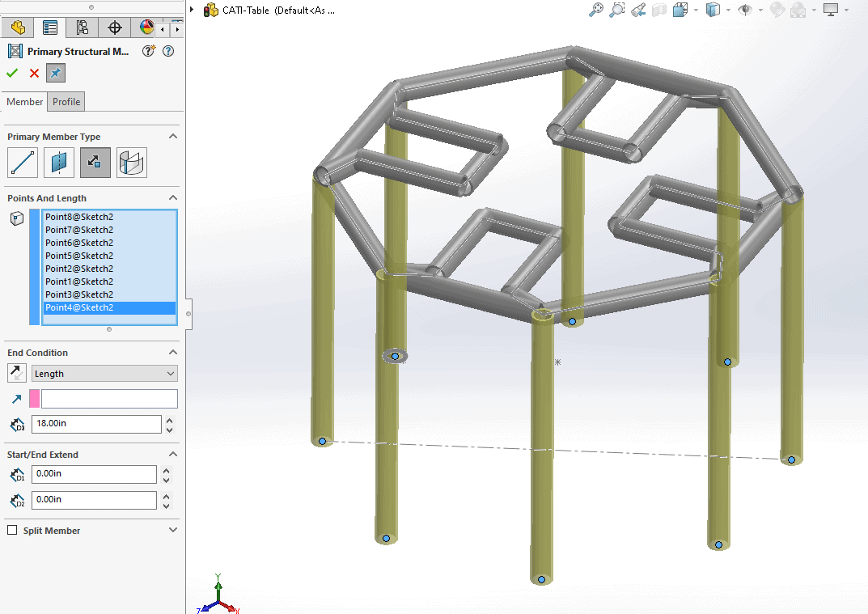
Task: Click the Display Style cube icon
Action: point(713,10)
